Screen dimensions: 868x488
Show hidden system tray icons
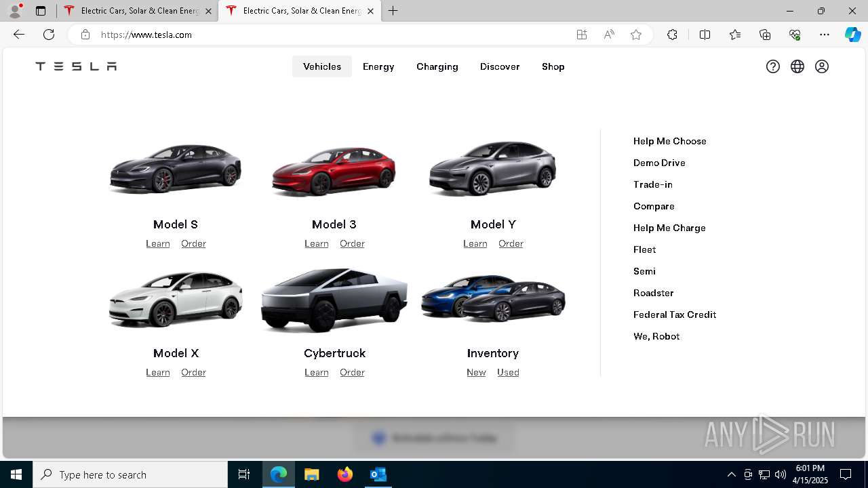click(731, 474)
